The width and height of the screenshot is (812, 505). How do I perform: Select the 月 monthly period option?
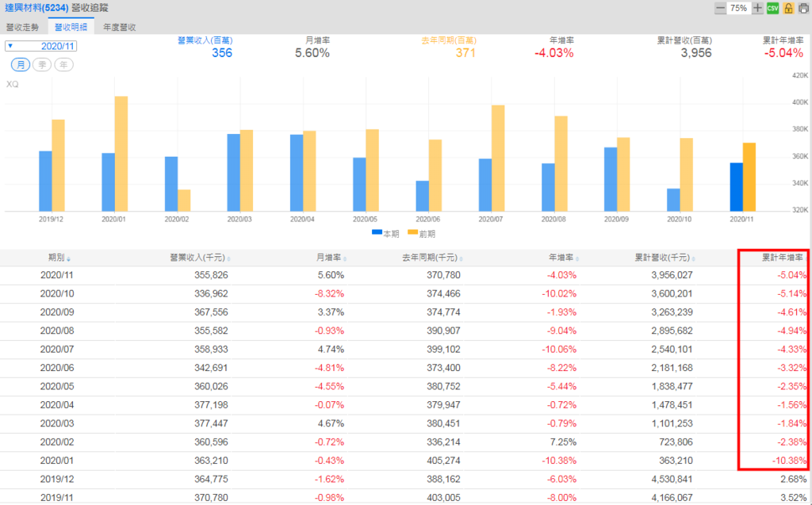[21, 65]
